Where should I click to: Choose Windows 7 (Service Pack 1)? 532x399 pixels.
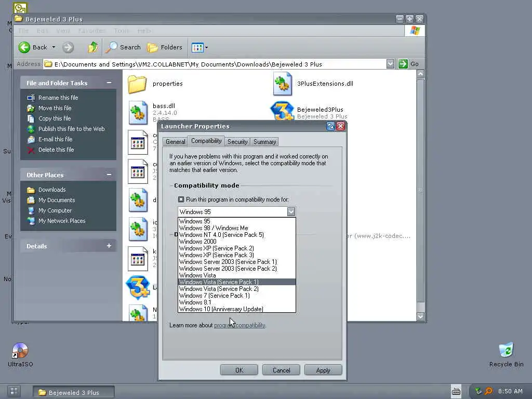click(x=237, y=296)
